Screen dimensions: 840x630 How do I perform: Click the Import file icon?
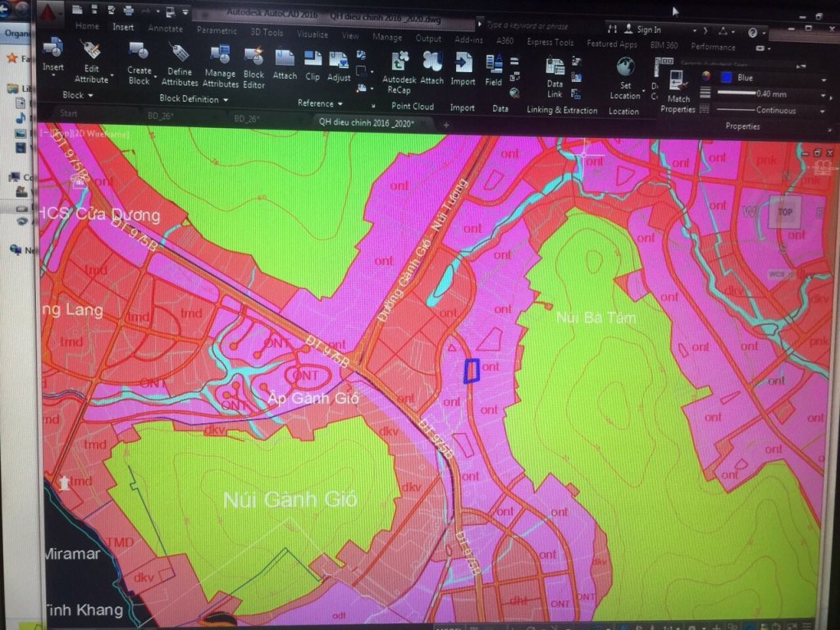coord(463,64)
